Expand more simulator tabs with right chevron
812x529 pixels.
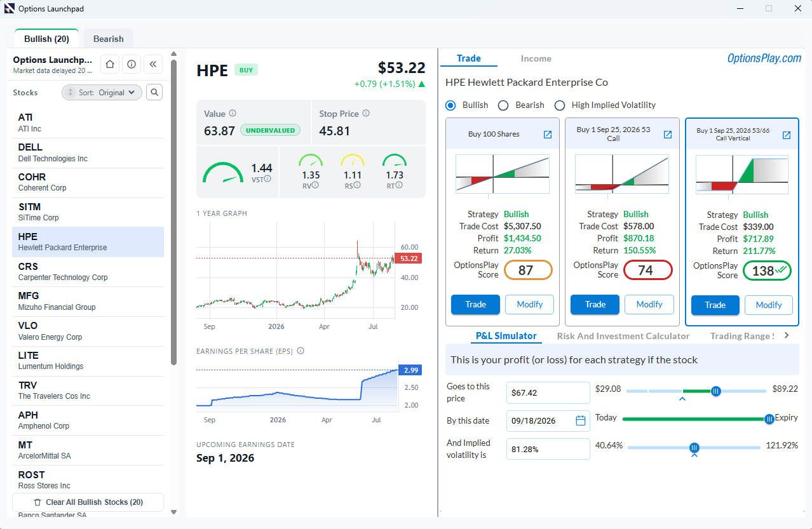787,335
